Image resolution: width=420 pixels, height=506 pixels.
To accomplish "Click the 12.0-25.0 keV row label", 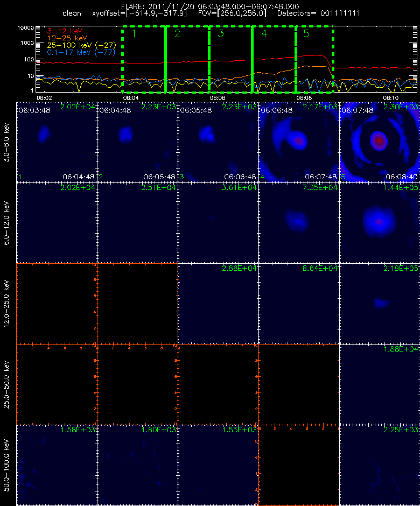I will click(6, 304).
